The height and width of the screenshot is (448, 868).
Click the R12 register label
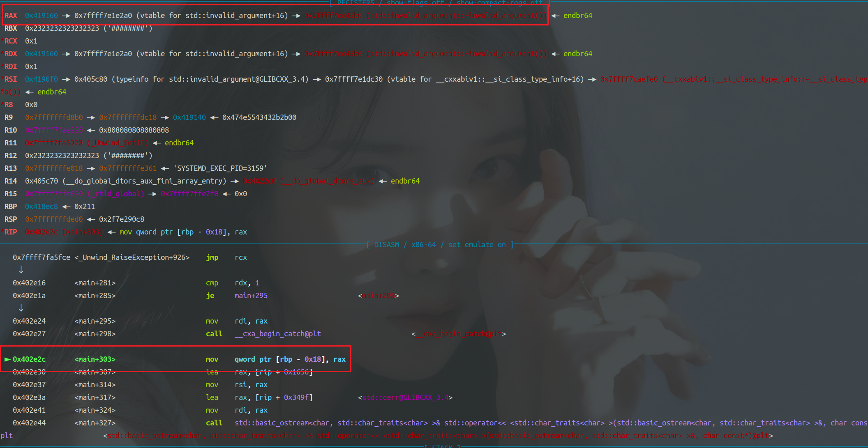coord(11,156)
